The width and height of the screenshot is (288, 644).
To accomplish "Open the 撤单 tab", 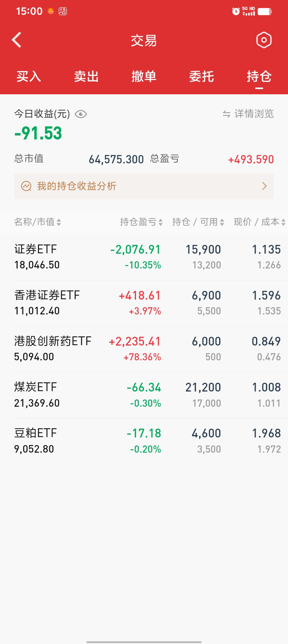I will point(144,76).
